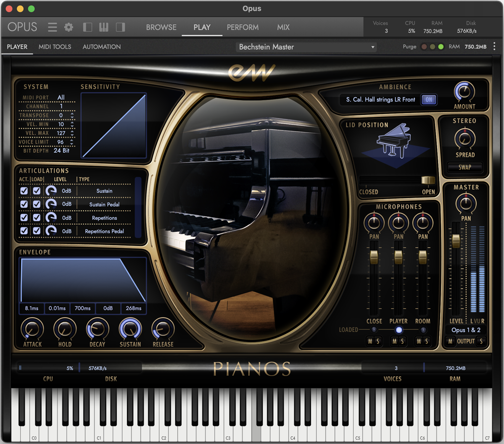
Task: Open the hamburger menu next to OPUS logo
Action: [52, 27]
